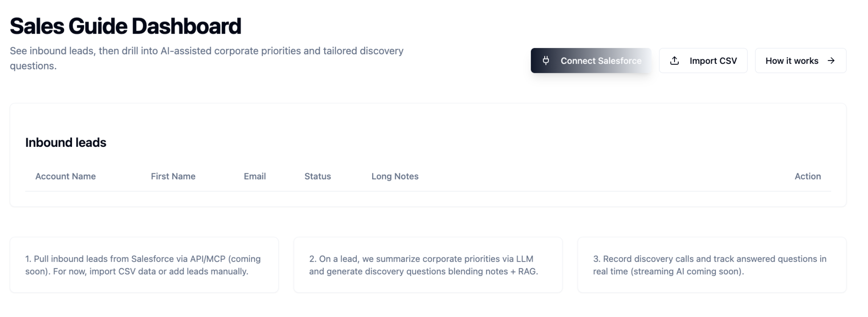The width and height of the screenshot is (868, 317).
Task: Click the divider line under the table headers
Action: coord(428,191)
